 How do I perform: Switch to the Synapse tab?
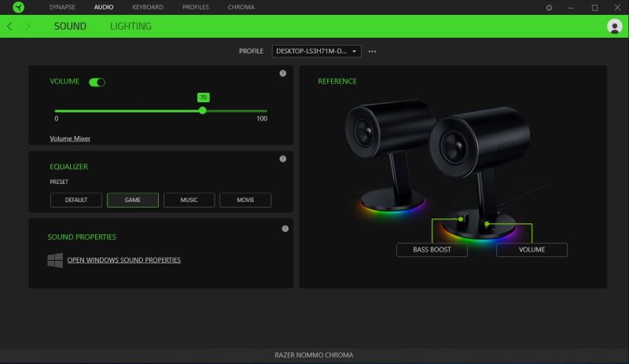pos(62,7)
